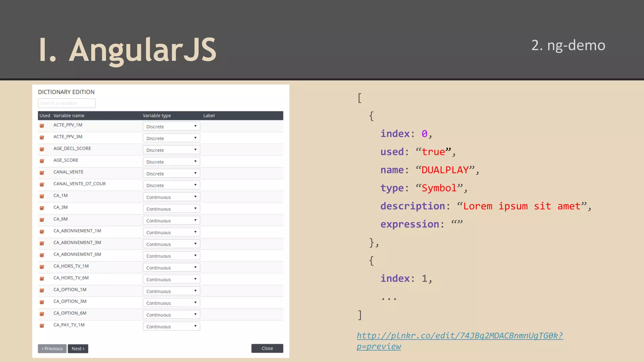Change AGE_DECL_SCORE variable type dropdown
The image size is (644, 362).
point(171,150)
